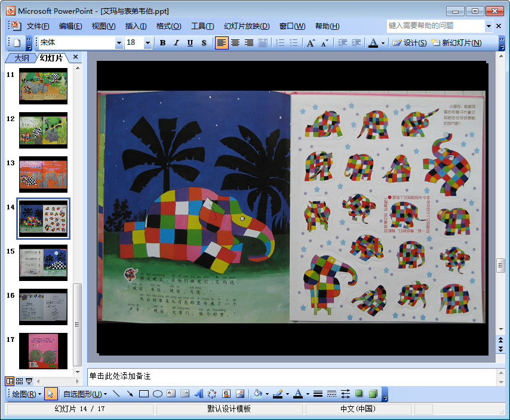Toggle text Shadow formatting

(x=204, y=43)
